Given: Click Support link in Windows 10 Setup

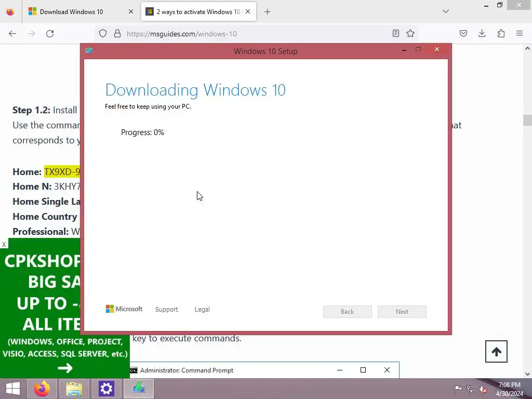Looking at the screenshot, I should (x=167, y=310).
